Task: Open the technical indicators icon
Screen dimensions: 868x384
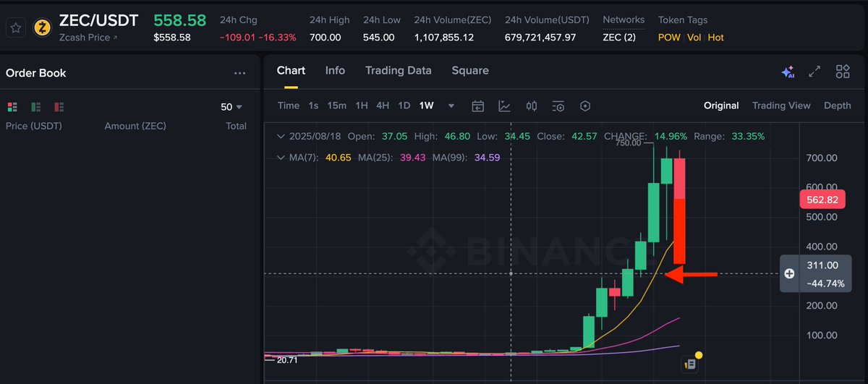Action: [504, 106]
